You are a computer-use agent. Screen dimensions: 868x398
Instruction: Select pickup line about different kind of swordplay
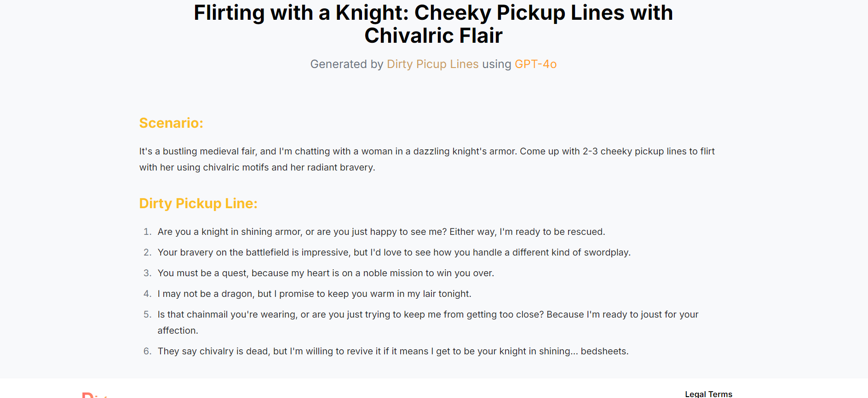[x=394, y=252]
